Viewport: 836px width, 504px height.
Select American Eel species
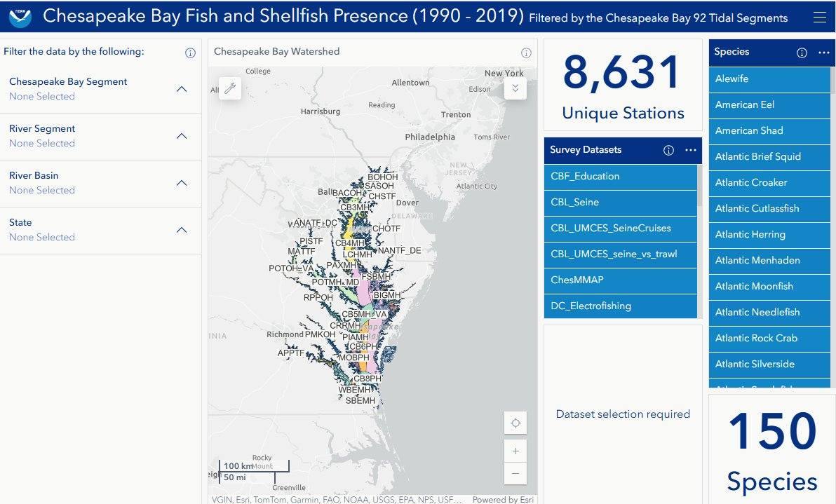[769, 105]
